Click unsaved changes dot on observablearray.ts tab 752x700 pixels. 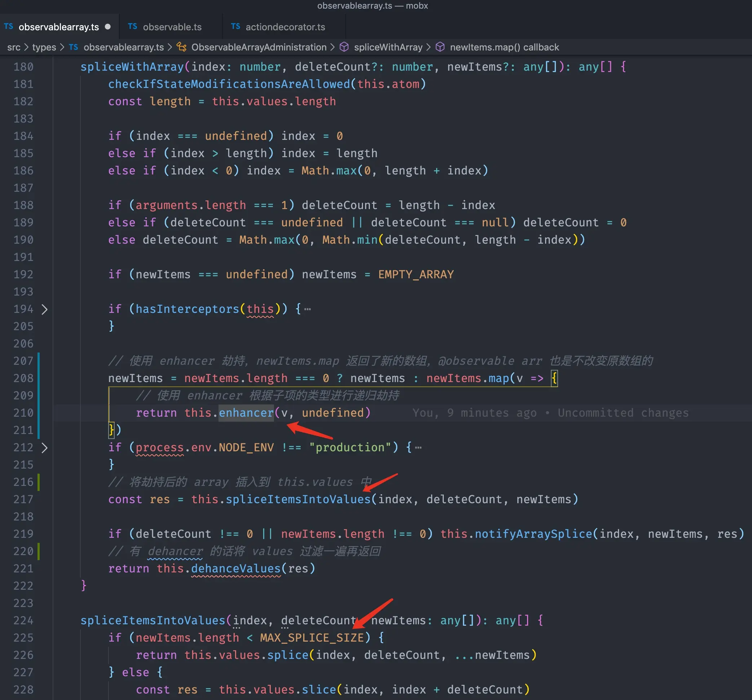click(x=108, y=26)
